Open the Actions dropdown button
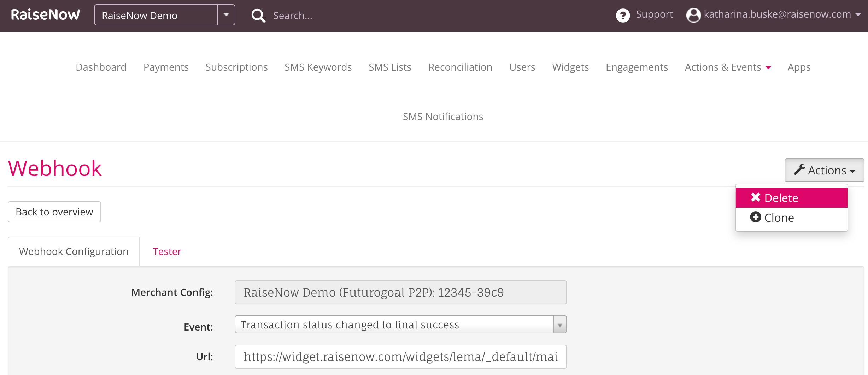Image resolution: width=868 pixels, height=375 pixels. click(x=824, y=170)
